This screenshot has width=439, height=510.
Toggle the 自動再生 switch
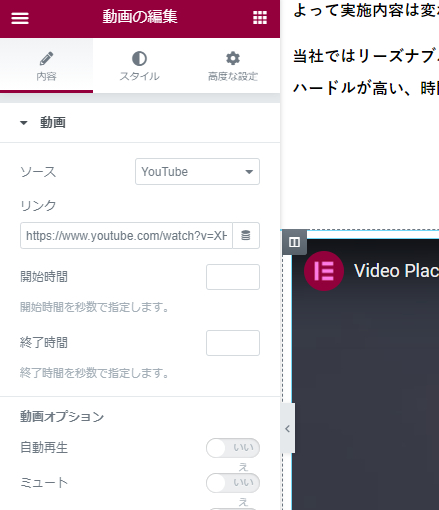click(x=233, y=448)
